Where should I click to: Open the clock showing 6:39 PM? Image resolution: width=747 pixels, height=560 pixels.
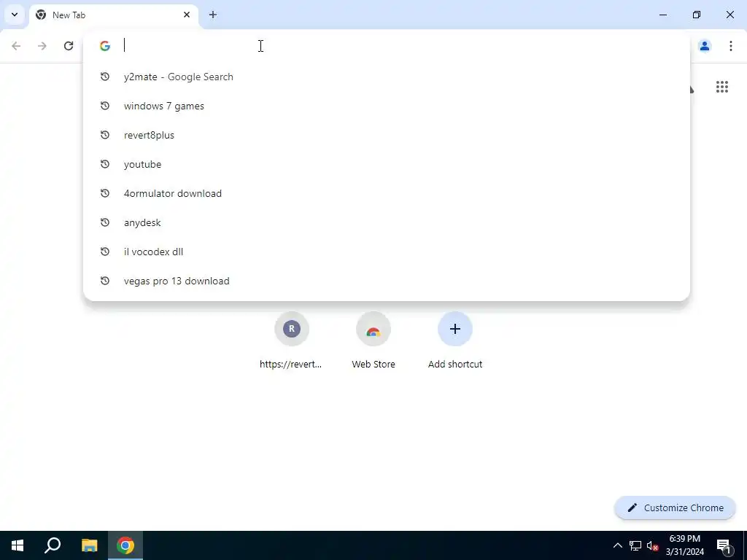point(685,545)
